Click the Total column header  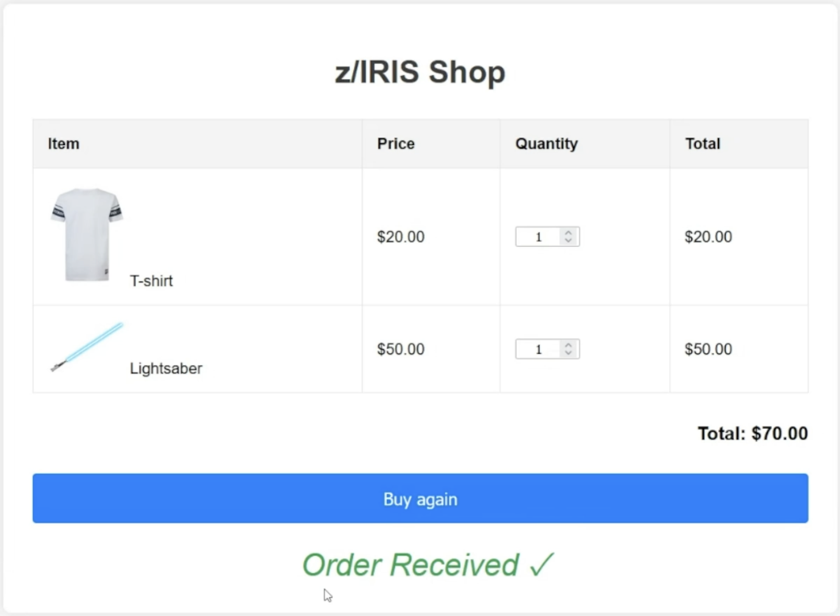(x=703, y=144)
